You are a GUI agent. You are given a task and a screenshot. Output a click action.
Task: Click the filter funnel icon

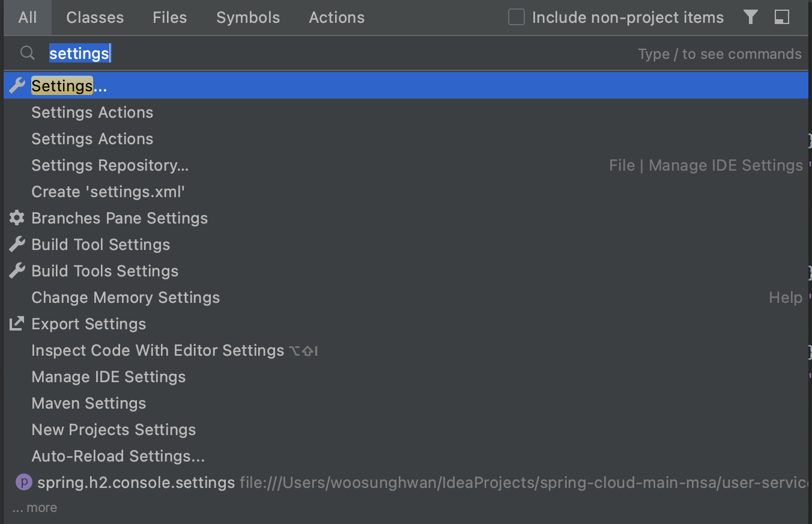coord(750,17)
